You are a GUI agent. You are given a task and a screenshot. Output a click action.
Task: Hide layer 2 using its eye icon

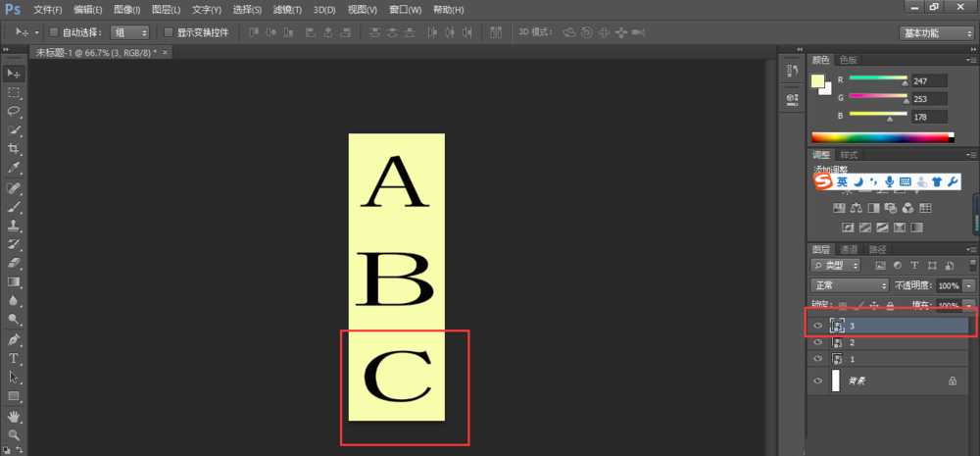point(817,342)
